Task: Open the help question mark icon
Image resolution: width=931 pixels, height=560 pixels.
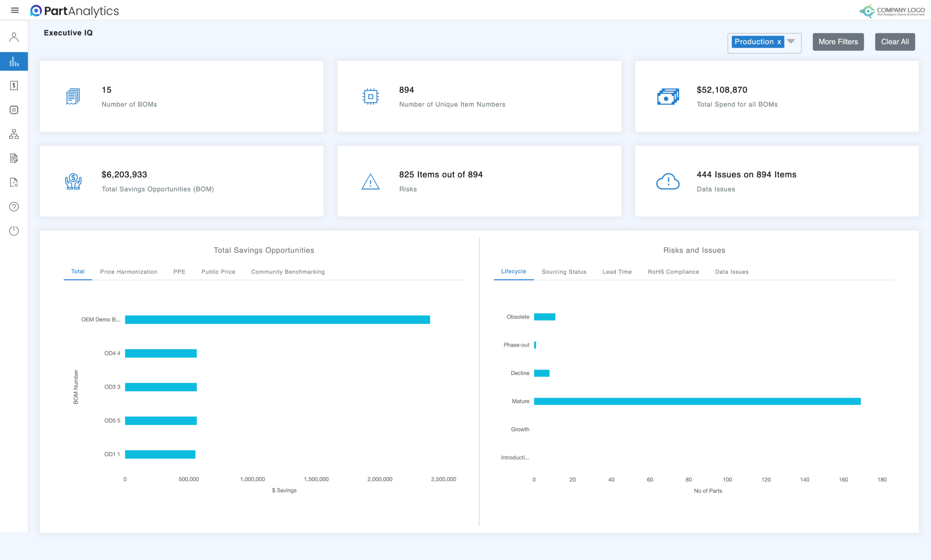Action: pyautogui.click(x=14, y=207)
